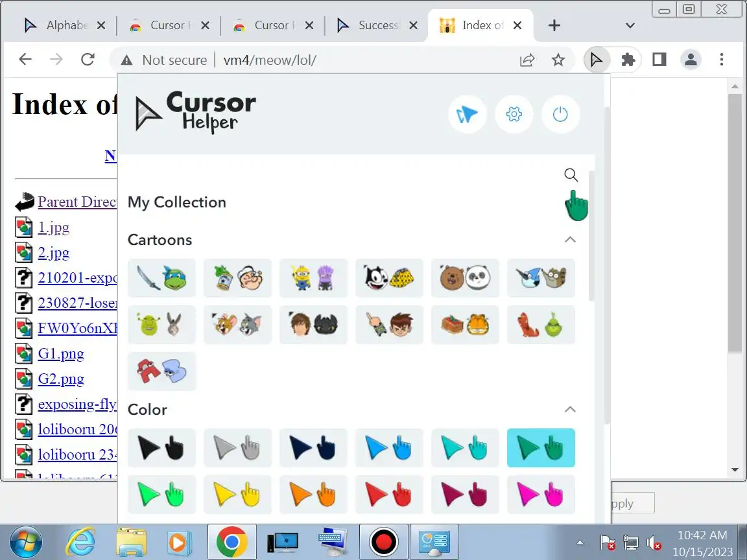Choose the Popeye spinach cursor pack
This screenshot has height=560, width=747.
coord(237,278)
